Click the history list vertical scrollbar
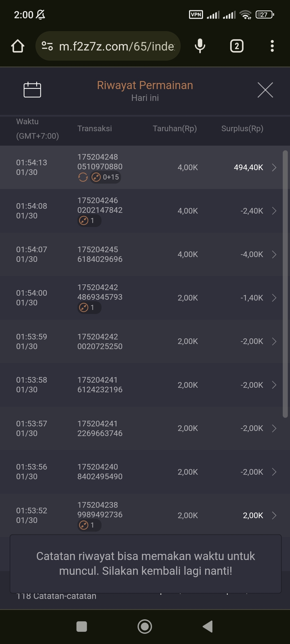This screenshot has width=290, height=644. coord(285,284)
